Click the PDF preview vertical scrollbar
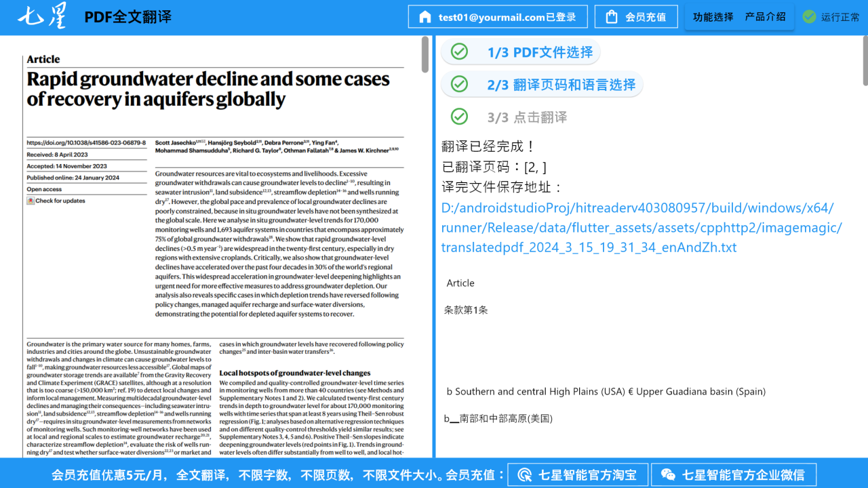Screen dimensions: 868x488 pos(425,54)
